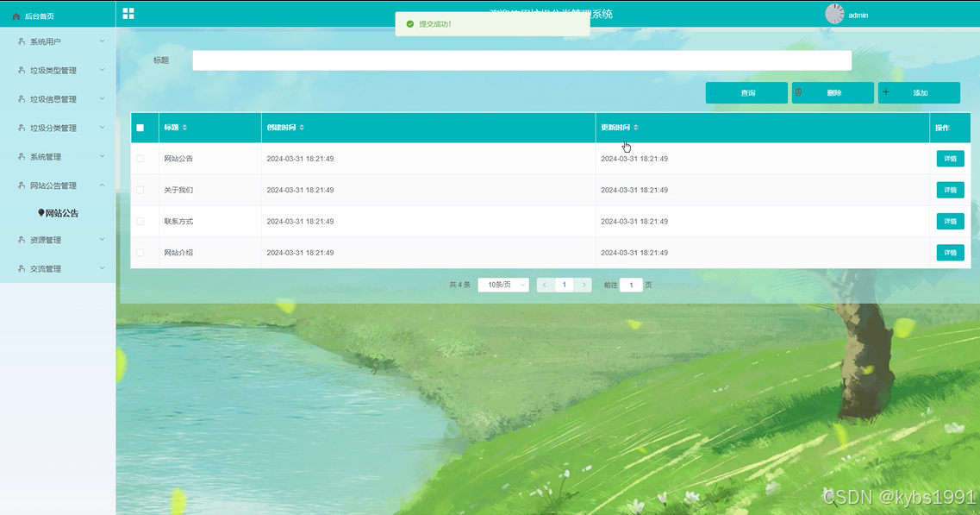Click the 查询 search button
980x515 pixels.
tap(746, 92)
